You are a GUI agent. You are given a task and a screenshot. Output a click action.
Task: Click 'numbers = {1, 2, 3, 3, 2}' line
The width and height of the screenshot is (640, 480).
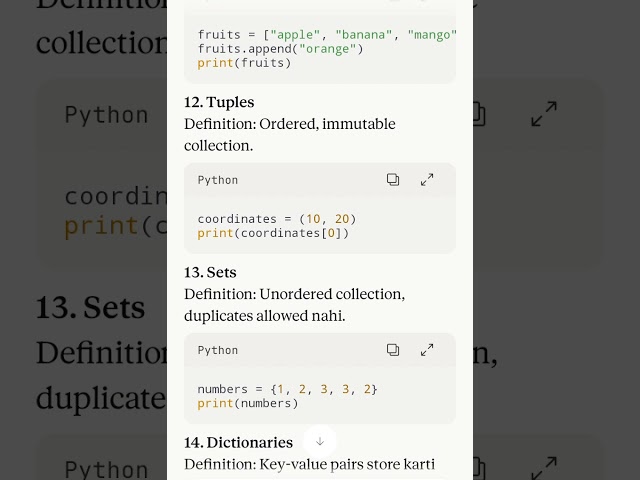click(x=287, y=389)
